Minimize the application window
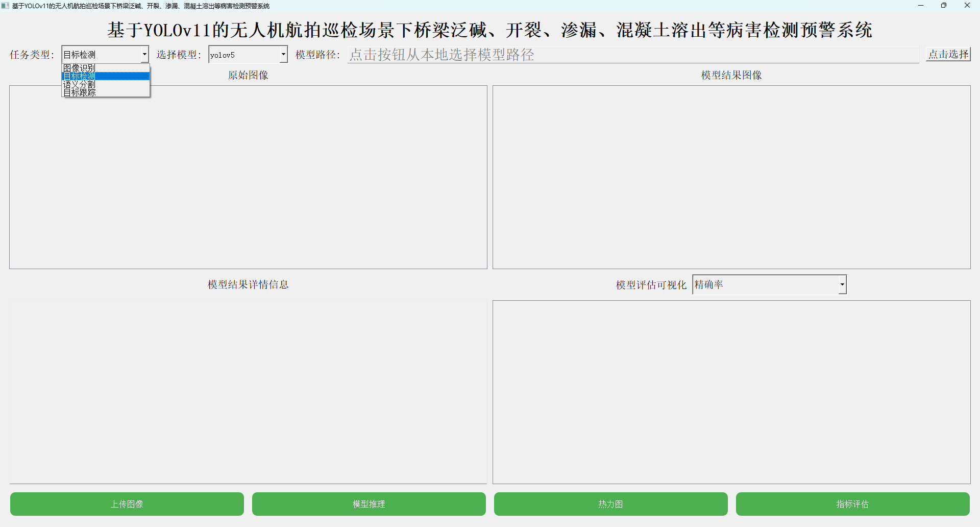This screenshot has width=980, height=527. pos(921,6)
